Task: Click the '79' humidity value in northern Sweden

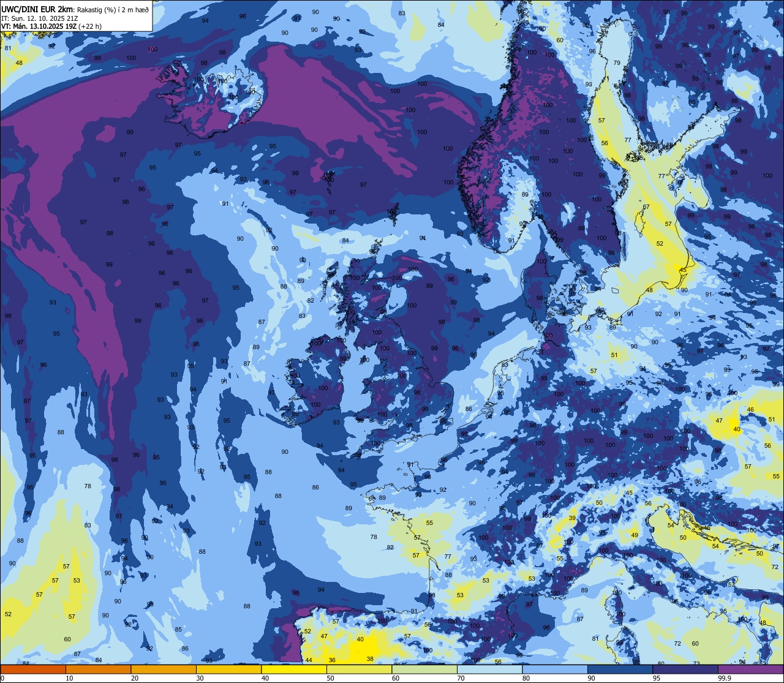Action: tap(617, 62)
